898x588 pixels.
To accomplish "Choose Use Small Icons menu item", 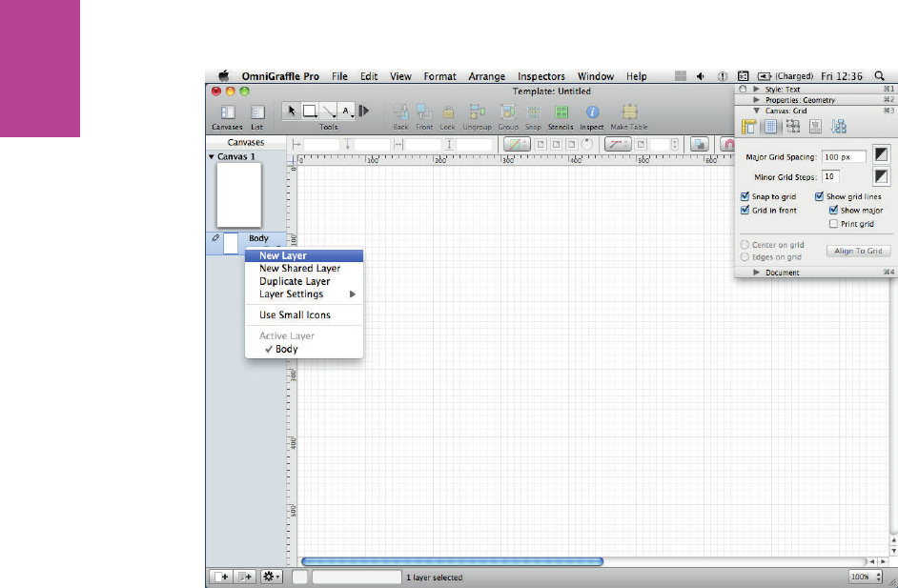I will click(304, 314).
